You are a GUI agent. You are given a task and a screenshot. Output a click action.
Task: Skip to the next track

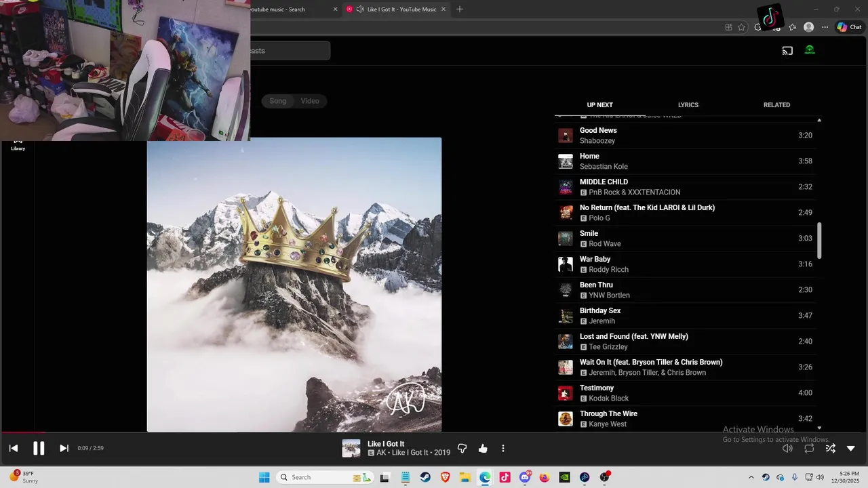pyautogui.click(x=64, y=448)
